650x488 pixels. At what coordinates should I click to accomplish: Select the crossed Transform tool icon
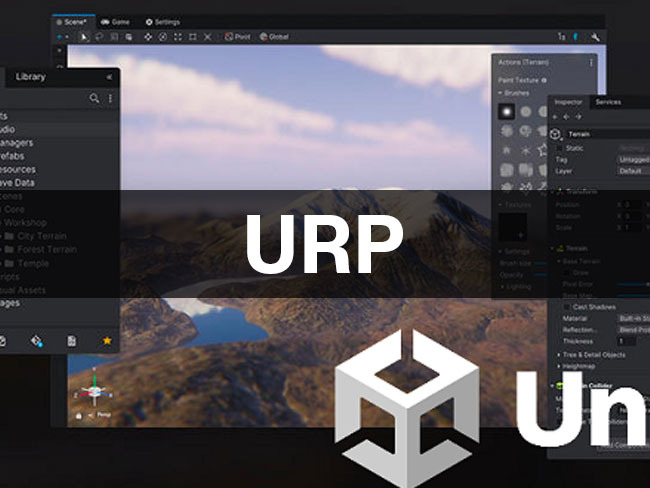(208, 37)
